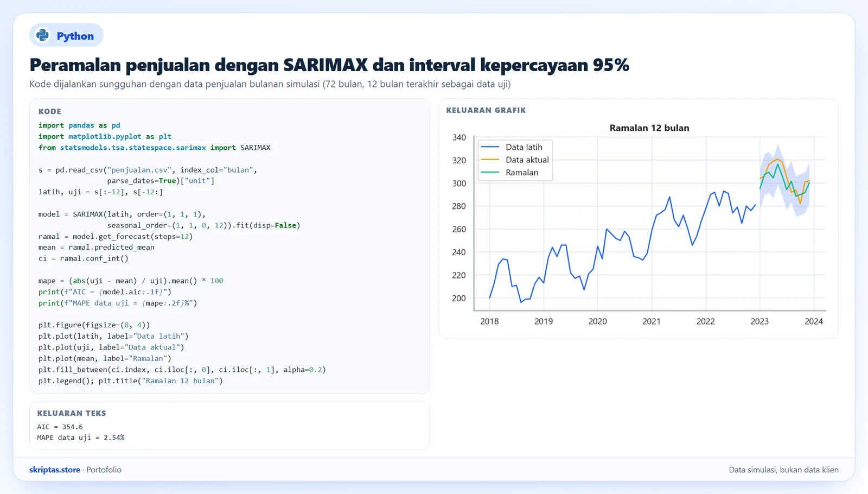Click the KELUARAN TEKS heading
The height and width of the screenshot is (494, 868).
pyautogui.click(x=72, y=413)
